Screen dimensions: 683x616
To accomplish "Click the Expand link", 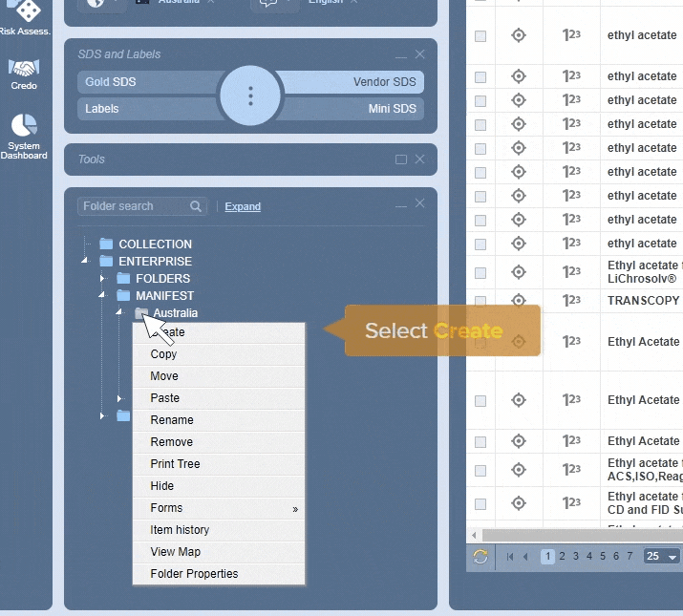I will (243, 206).
